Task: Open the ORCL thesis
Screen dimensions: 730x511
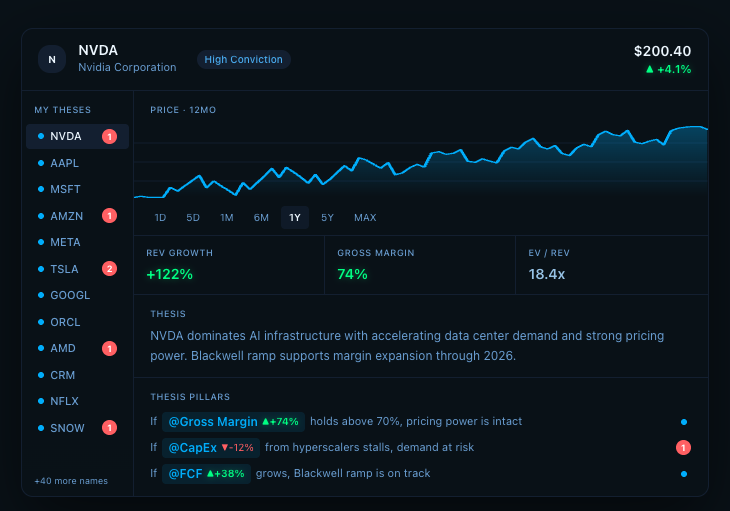Action: pyautogui.click(x=77, y=322)
